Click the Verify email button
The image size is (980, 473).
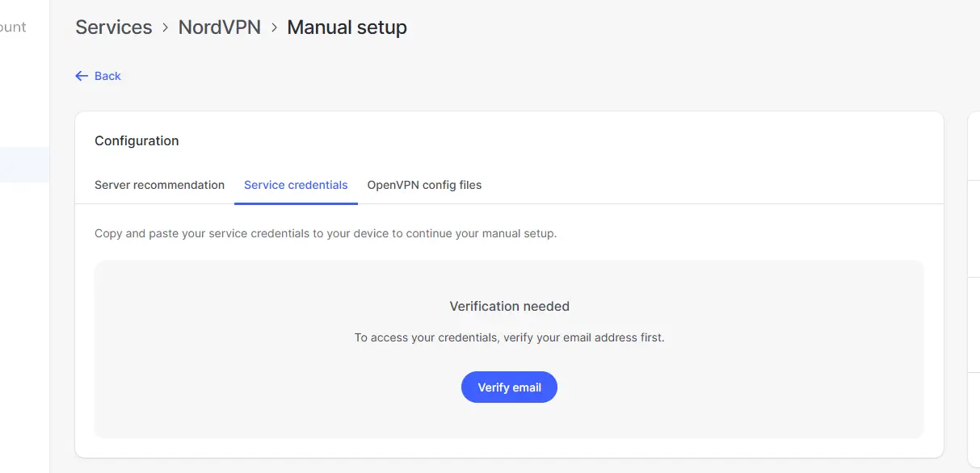coord(509,387)
